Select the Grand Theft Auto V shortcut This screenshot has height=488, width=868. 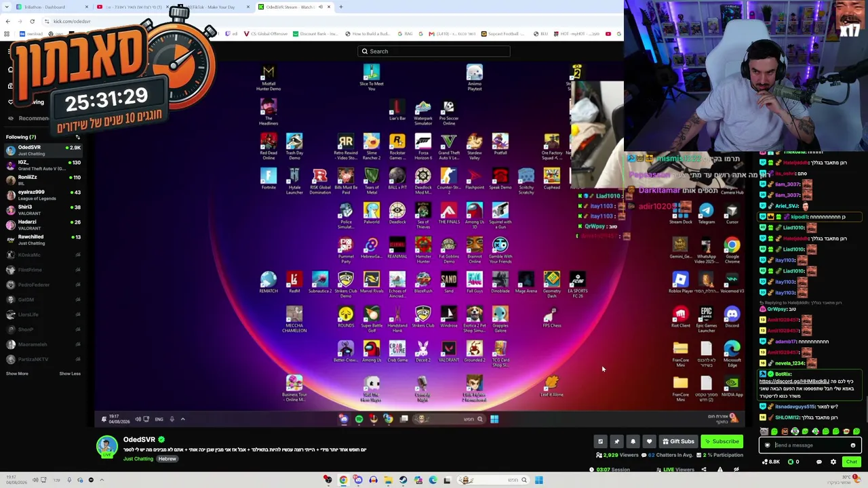448,145
